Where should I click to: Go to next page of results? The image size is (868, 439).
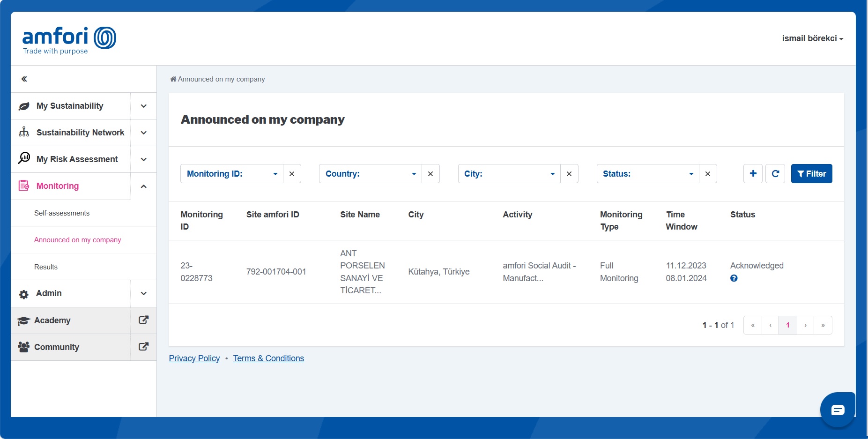click(806, 325)
